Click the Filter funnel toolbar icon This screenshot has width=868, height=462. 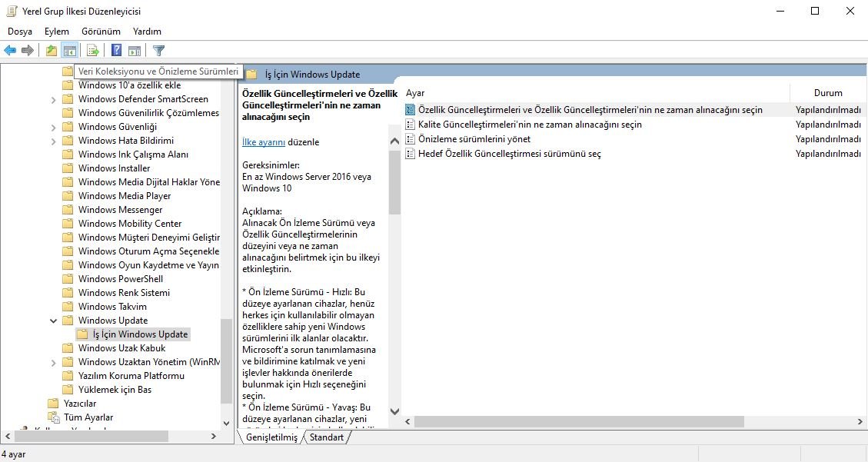coord(158,51)
